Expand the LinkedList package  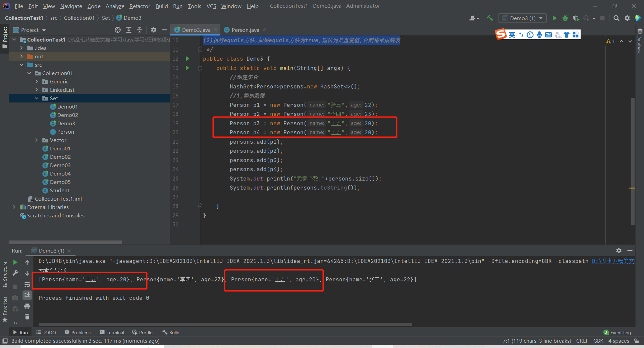click(x=37, y=90)
